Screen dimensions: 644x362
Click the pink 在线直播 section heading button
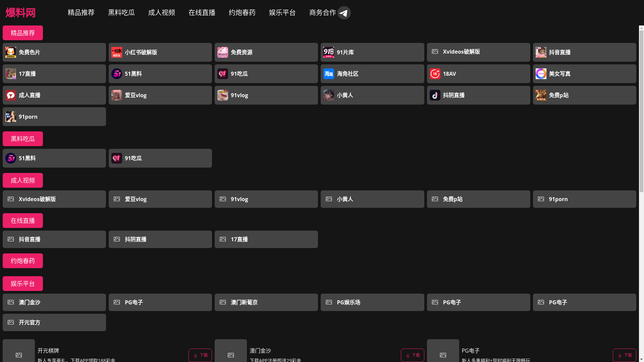click(23, 221)
